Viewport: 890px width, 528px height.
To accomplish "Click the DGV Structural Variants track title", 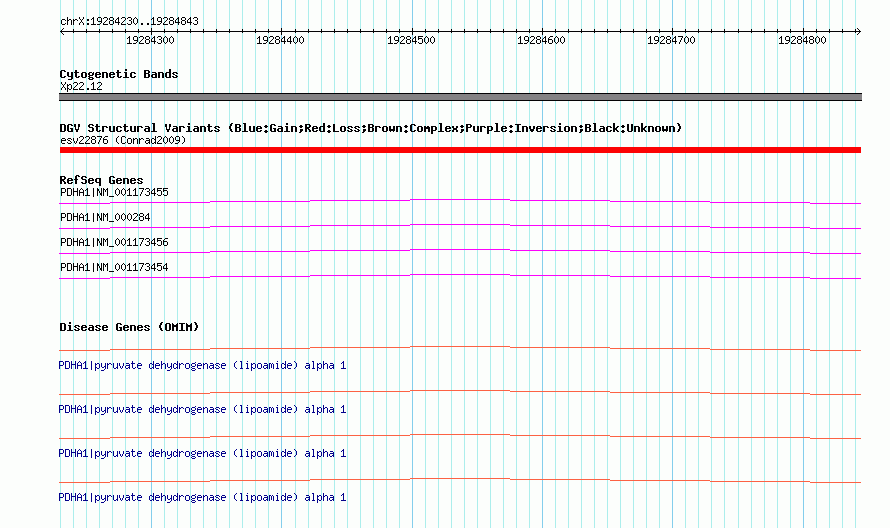I will [x=371, y=128].
